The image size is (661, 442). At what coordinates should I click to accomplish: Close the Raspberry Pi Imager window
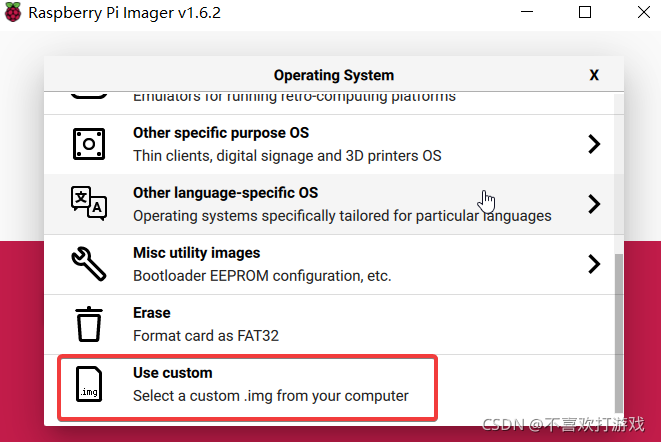coord(644,12)
